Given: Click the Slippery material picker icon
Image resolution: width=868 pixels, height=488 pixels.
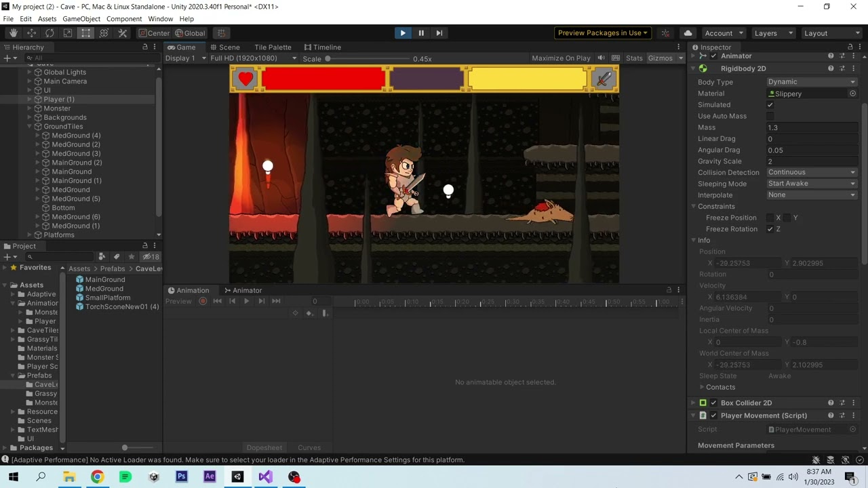Looking at the screenshot, I should 852,93.
